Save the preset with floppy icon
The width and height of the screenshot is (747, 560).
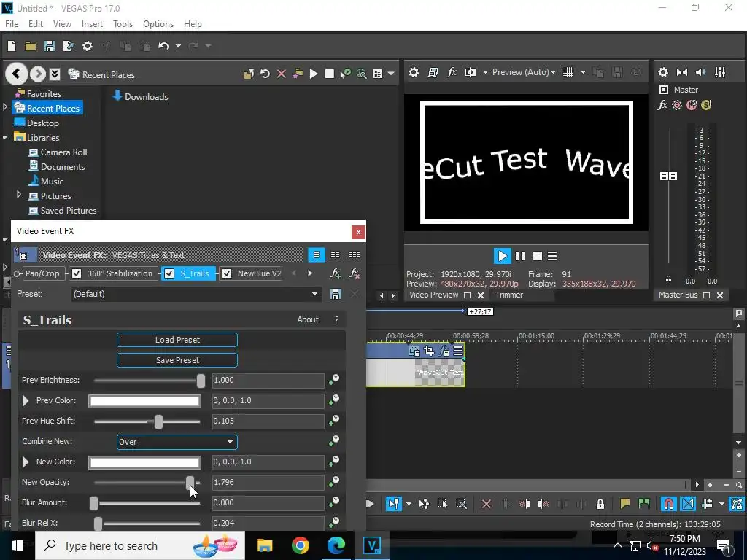(x=336, y=294)
